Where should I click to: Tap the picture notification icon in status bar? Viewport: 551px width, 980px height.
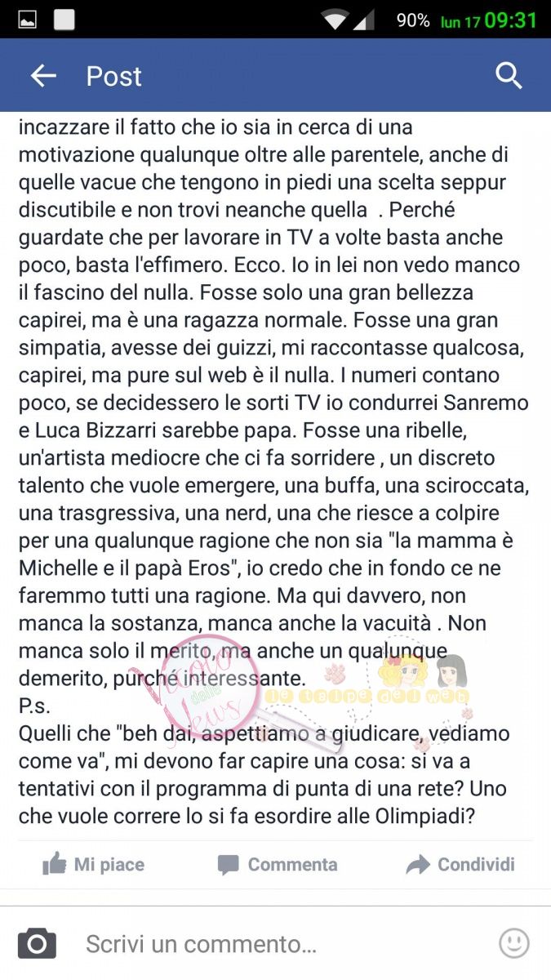tap(27, 20)
